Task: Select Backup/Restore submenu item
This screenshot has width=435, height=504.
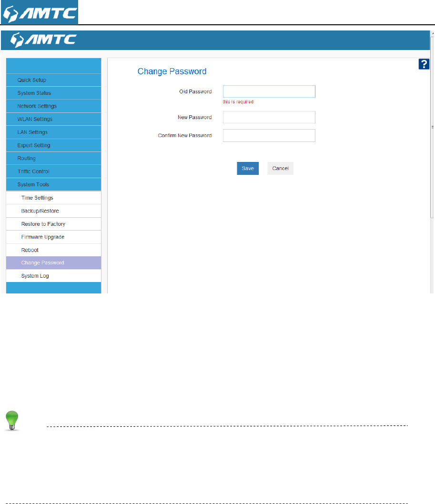Action: (53, 211)
